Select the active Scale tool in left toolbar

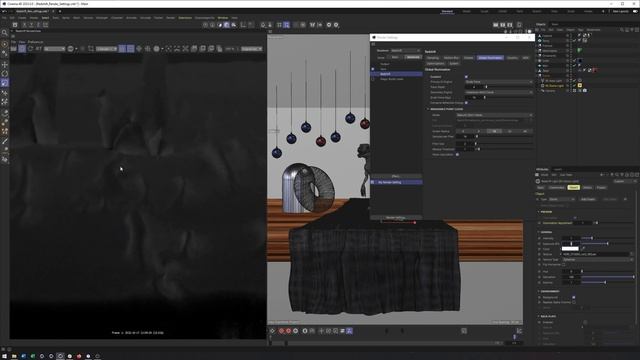click(x=4, y=83)
